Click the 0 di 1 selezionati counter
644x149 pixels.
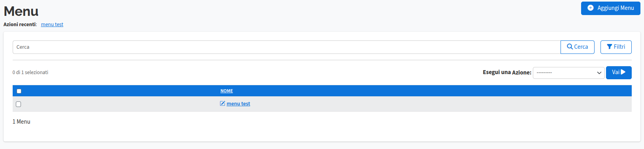click(x=30, y=73)
